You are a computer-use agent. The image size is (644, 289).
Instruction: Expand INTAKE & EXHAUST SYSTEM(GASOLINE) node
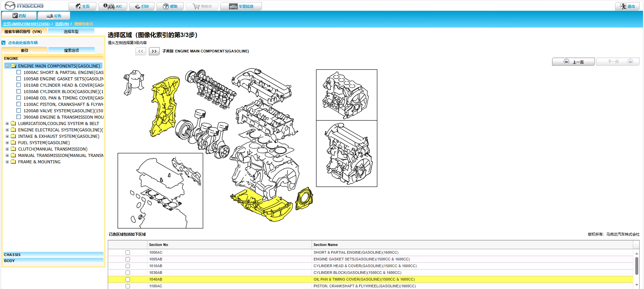[7, 136]
